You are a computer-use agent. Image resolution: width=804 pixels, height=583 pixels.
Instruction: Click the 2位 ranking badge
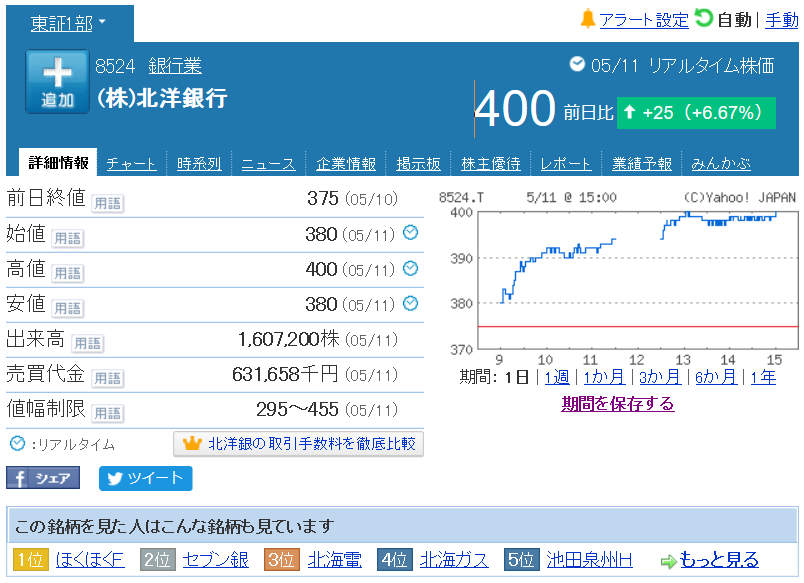[x=157, y=559]
